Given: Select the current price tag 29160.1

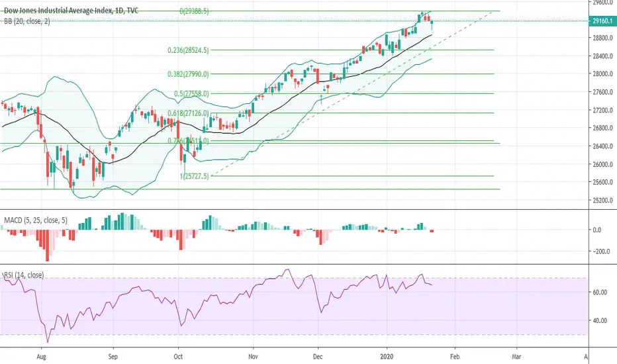Looking at the screenshot, I should click(x=602, y=21).
